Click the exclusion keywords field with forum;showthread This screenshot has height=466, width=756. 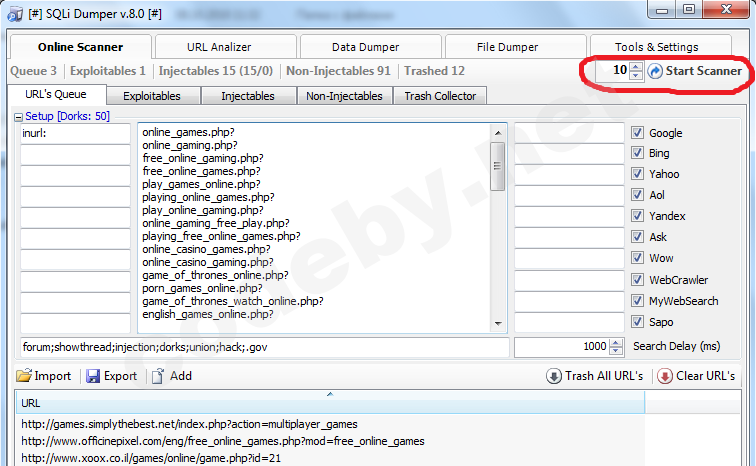point(265,347)
